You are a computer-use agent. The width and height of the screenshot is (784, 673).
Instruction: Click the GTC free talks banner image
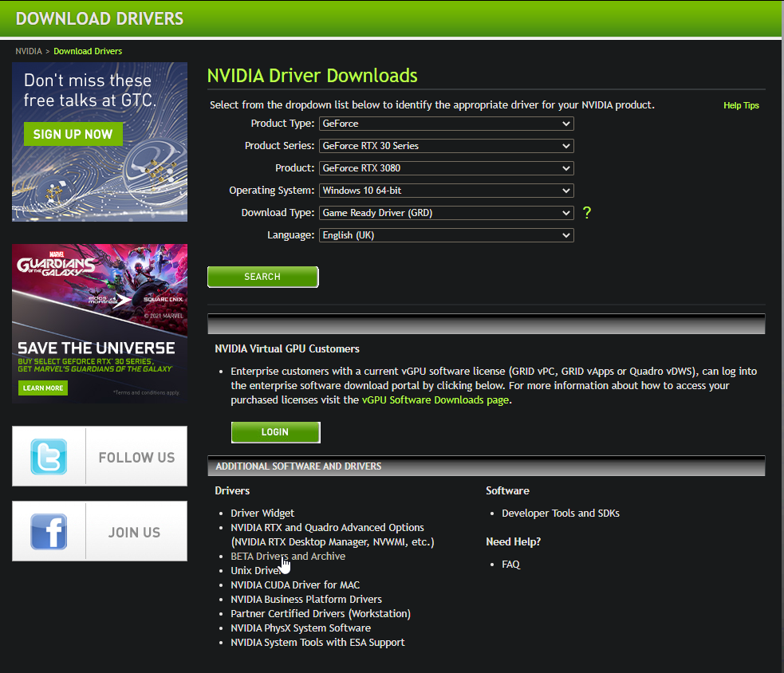pos(100,142)
